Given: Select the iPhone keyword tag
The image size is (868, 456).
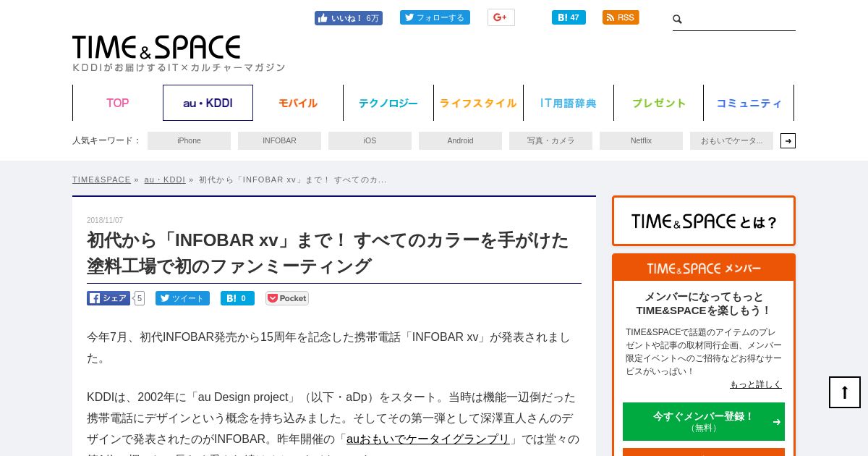Looking at the screenshot, I should pos(189,140).
